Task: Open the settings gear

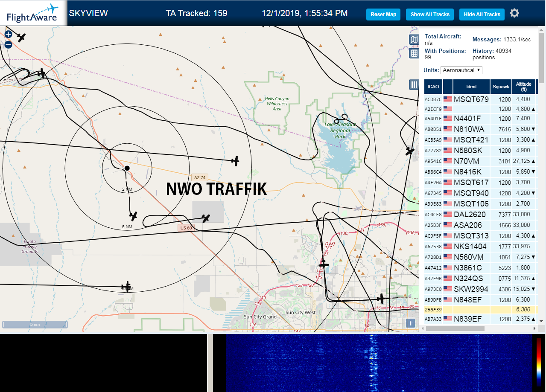Action: click(x=514, y=13)
